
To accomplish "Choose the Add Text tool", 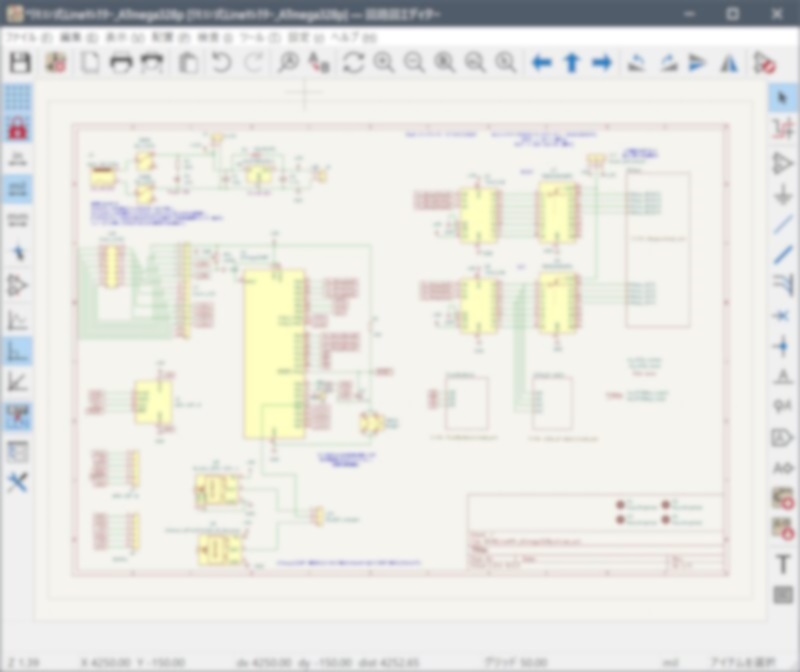I will tap(783, 563).
